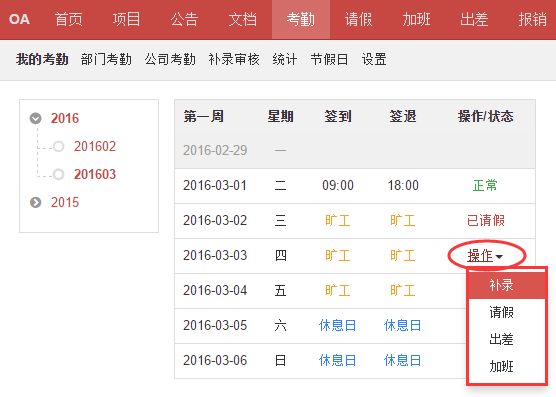Click the date 2016-03-03
556x397 pixels.
coord(215,255)
